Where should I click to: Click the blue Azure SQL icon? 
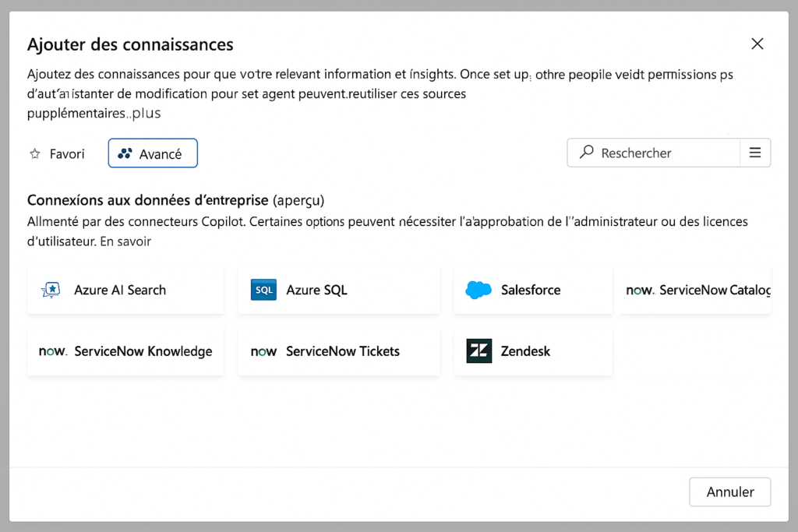point(263,290)
